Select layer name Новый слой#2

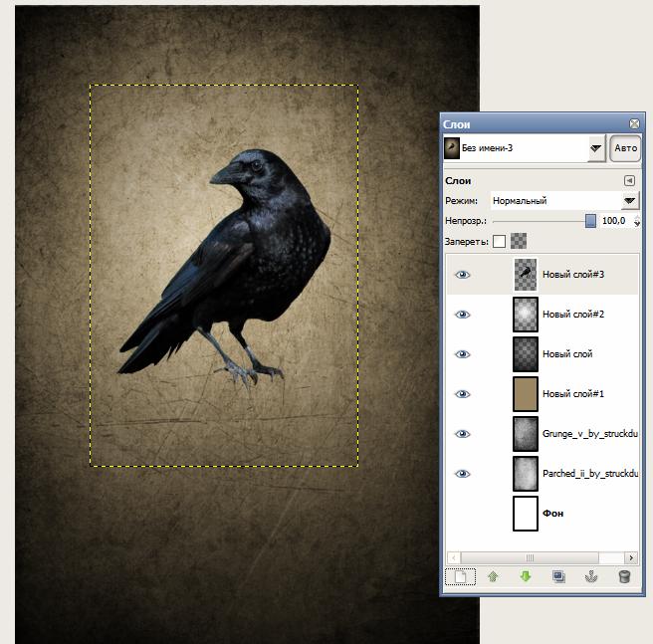[x=573, y=315]
